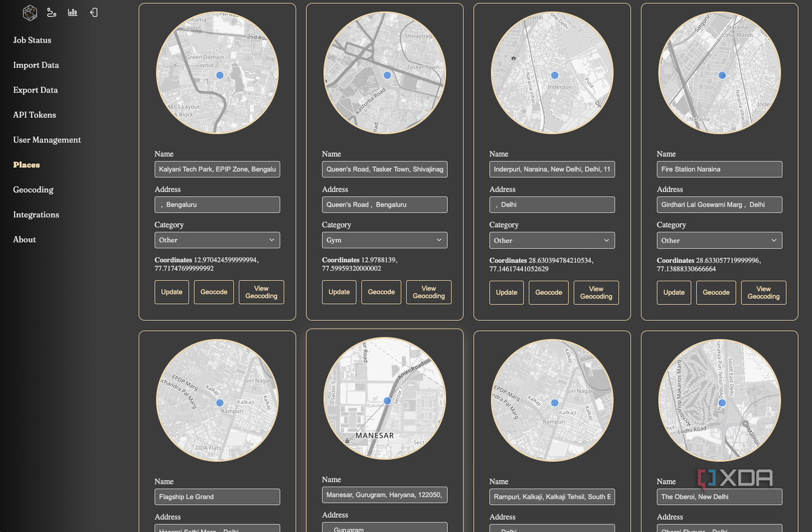Edit the Kalyani Tech Park name field

[x=217, y=169]
